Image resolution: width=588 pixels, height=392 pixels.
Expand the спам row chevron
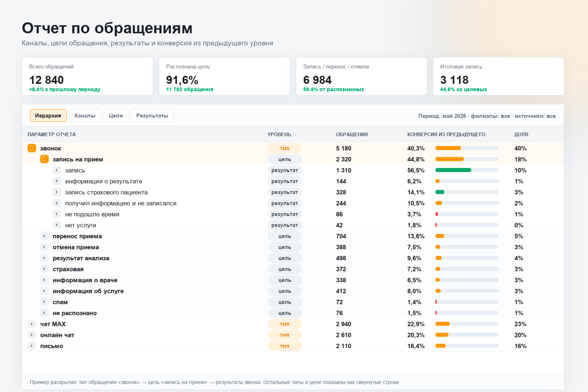pos(44,302)
